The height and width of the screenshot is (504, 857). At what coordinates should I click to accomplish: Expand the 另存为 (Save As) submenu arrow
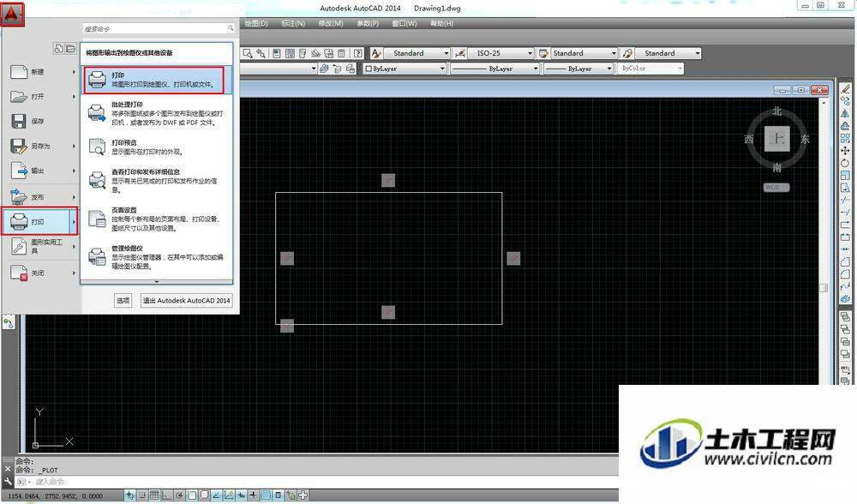pyautogui.click(x=74, y=146)
